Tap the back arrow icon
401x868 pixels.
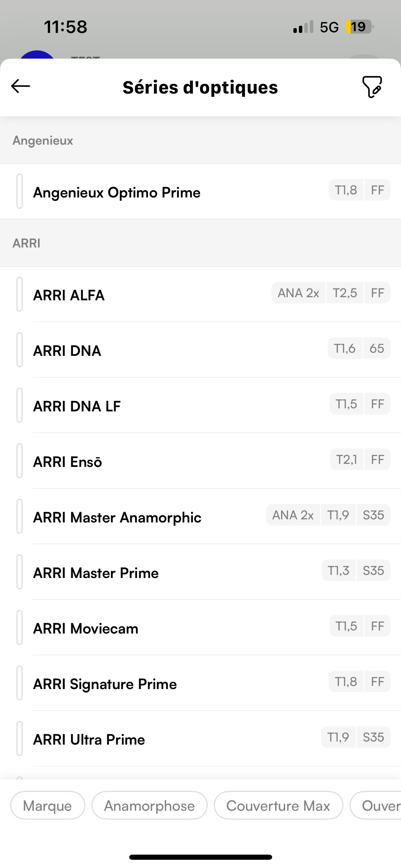(21, 86)
